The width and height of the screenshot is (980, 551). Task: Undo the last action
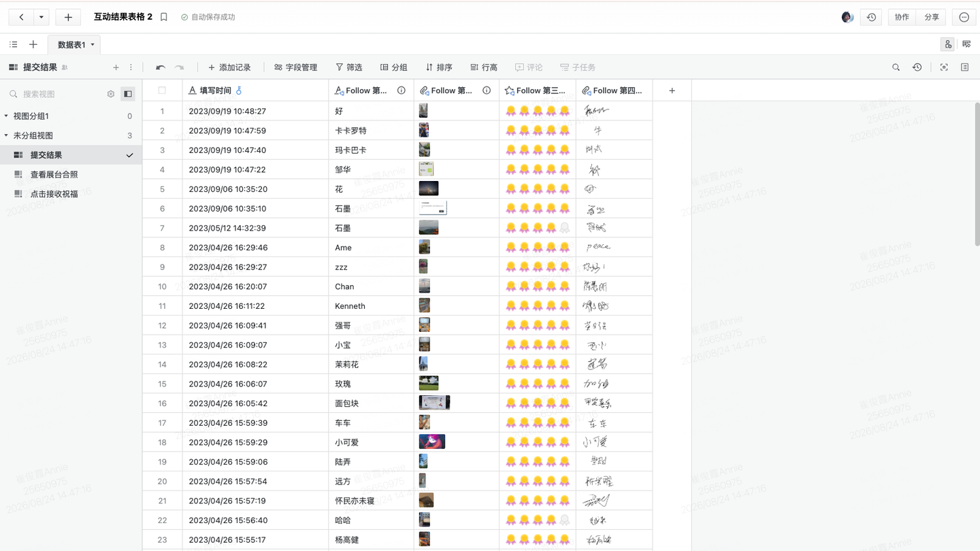pos(161,67)
